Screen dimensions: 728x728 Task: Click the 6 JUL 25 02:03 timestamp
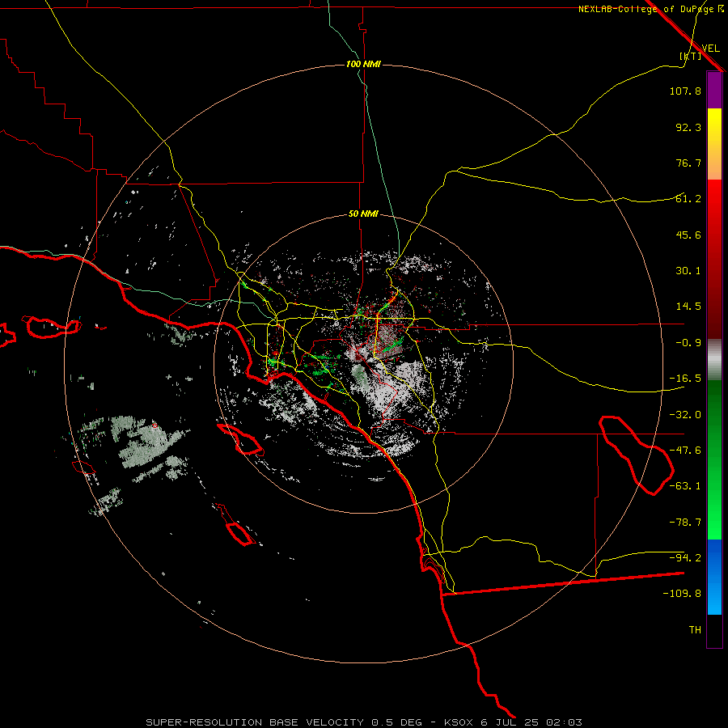(532, 722)
